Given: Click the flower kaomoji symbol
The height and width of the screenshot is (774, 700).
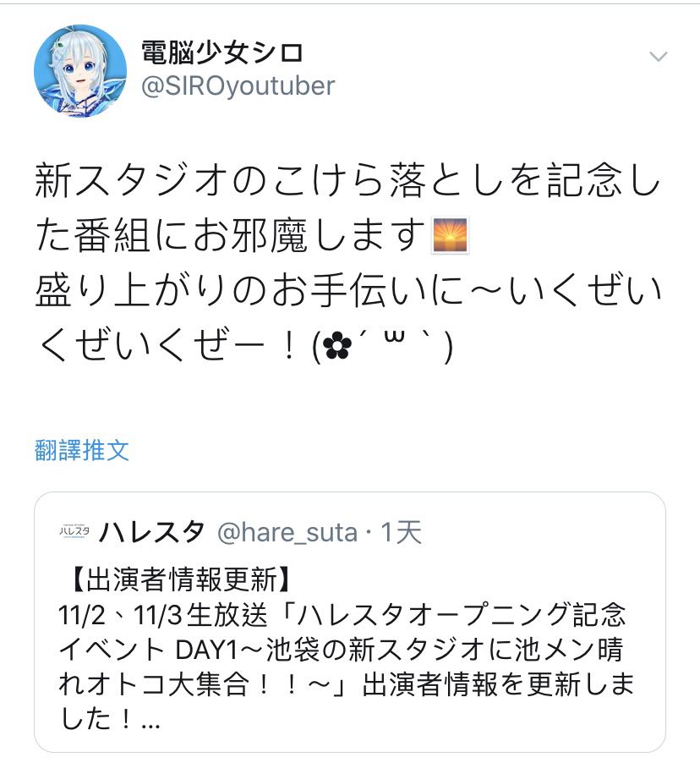Looking at the screenshot, I should click(x=337, y=347).
